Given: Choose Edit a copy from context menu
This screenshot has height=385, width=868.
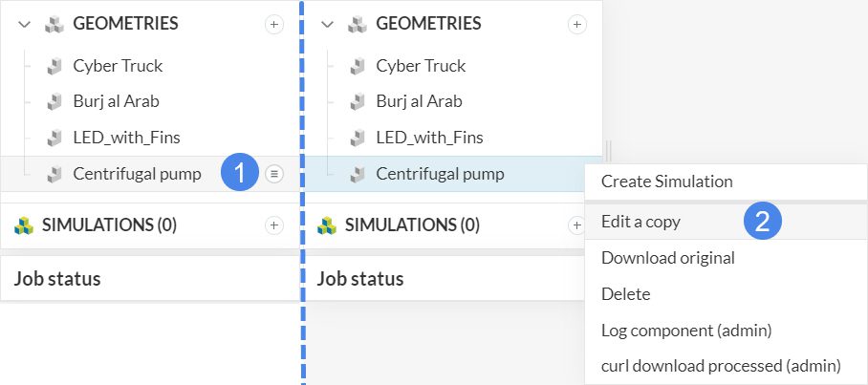Looking at the screenshot, I should [x=640, y=222].
